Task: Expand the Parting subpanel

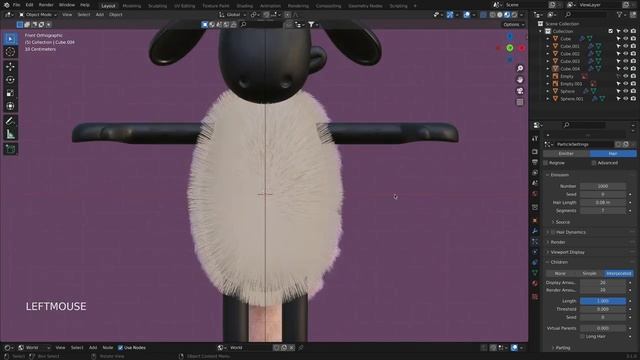Action: (562, 348)
